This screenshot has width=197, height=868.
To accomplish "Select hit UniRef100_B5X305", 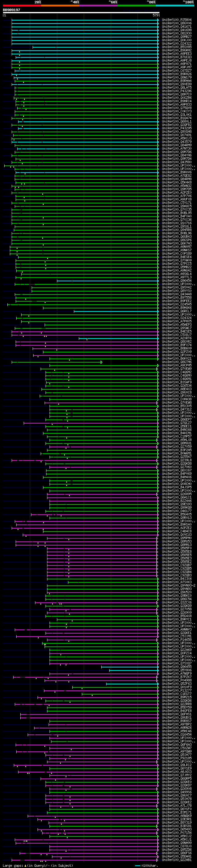I will [x=176, y=406].
